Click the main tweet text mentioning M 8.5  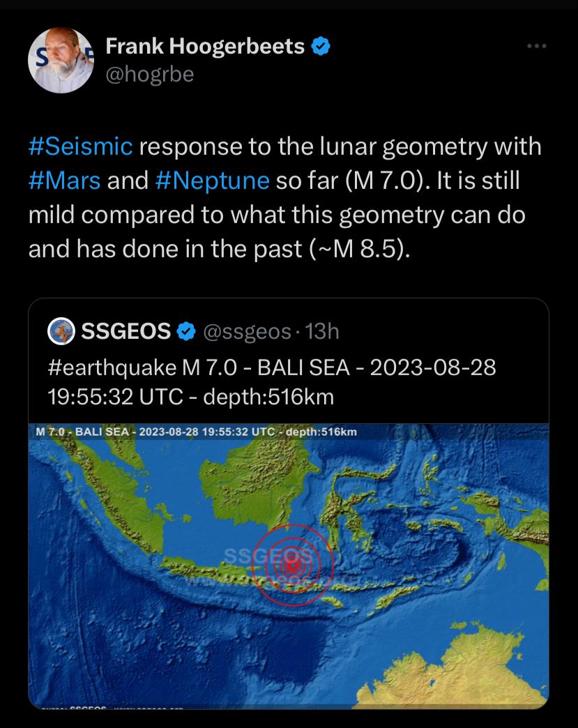pyautogui.click(x=216, y=249)
